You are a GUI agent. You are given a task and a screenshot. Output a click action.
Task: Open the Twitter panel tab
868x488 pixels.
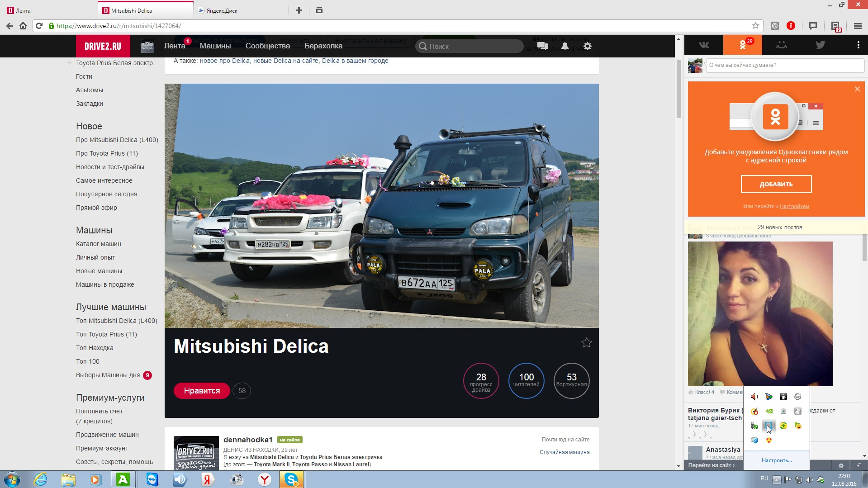click(820, 45)
